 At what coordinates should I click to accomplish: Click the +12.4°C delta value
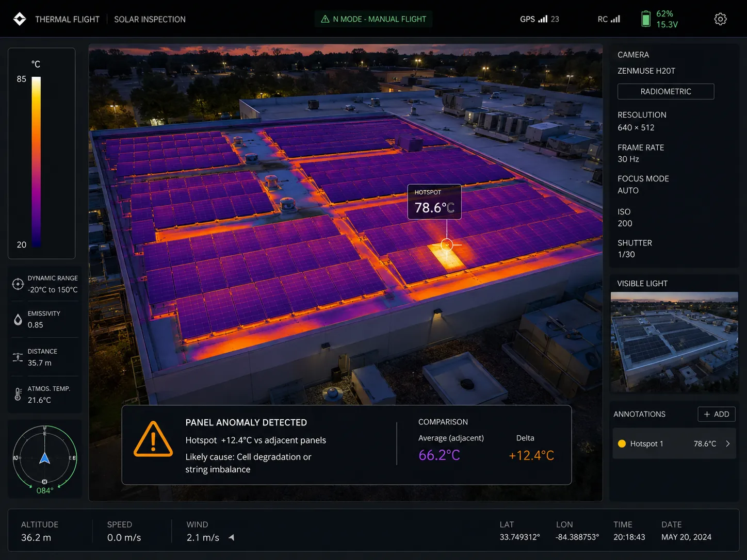click(x=531, y=455)
